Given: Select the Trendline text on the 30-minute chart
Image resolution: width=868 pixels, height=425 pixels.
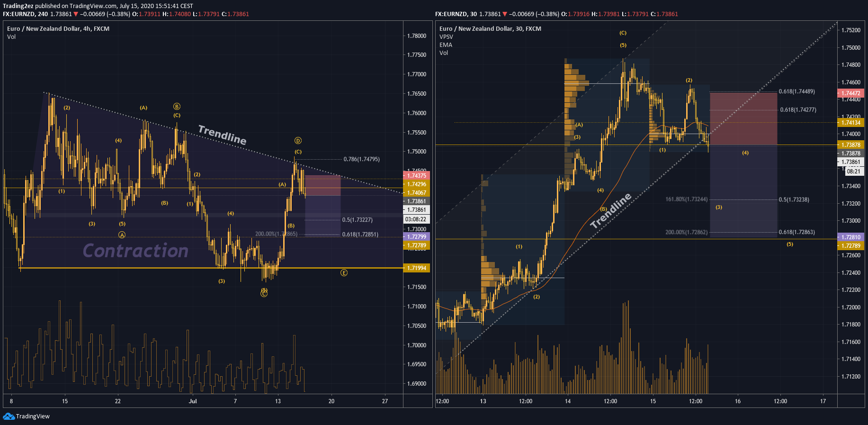Looking at the screenshot, I should (611, 211).
